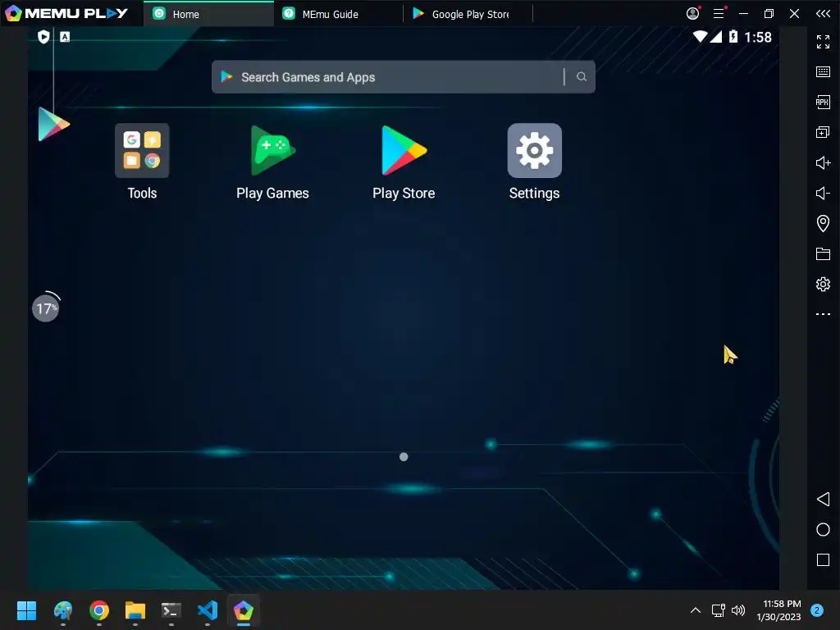
Task: Show more sidebar tools (three dots)
Action: pos(823,314)
